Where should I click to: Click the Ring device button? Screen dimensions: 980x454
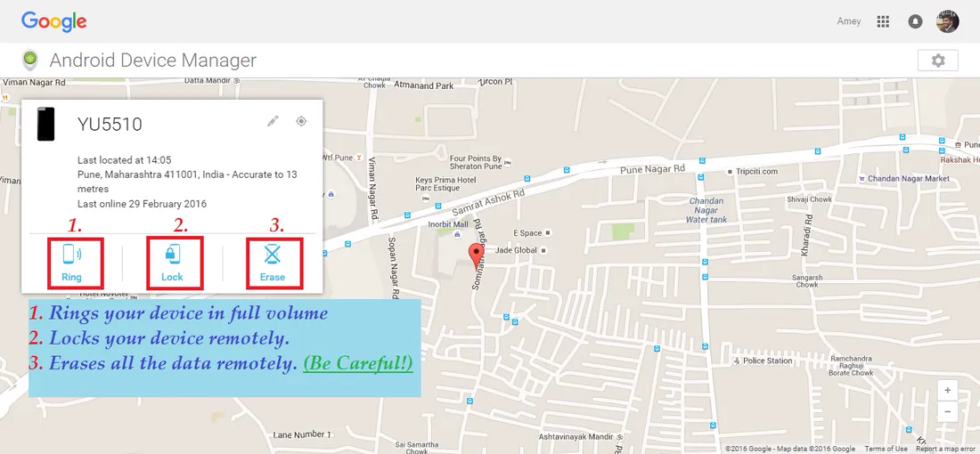click(72, 263)
